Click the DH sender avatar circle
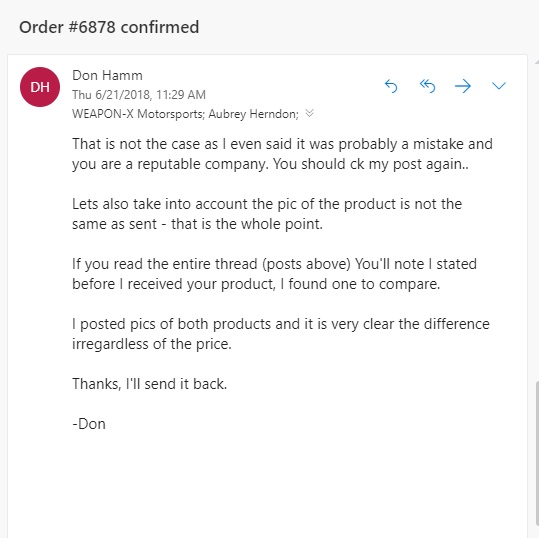Screen dimensions: 539x538 point(40,87)
